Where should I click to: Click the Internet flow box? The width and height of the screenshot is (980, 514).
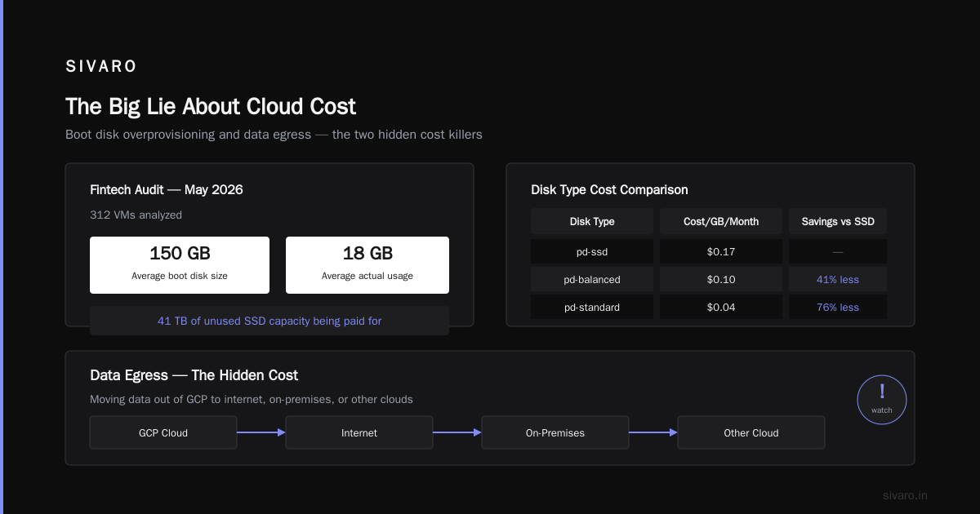tap(359, 432)
